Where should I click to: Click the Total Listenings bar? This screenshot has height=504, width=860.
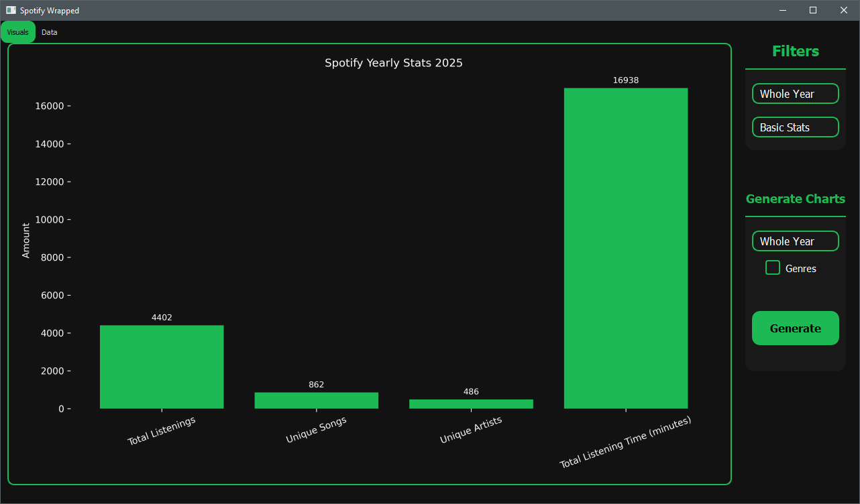[x=162, y=367]
